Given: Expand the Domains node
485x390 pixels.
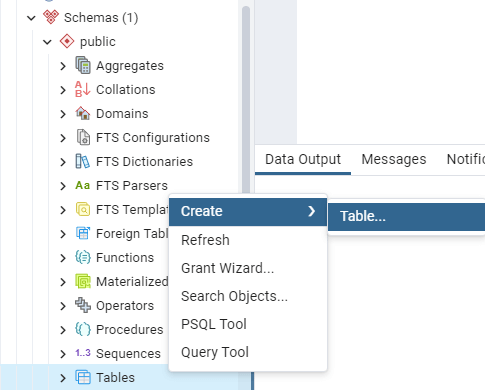Looking at the screenshot, I should [x=63, y=114].
